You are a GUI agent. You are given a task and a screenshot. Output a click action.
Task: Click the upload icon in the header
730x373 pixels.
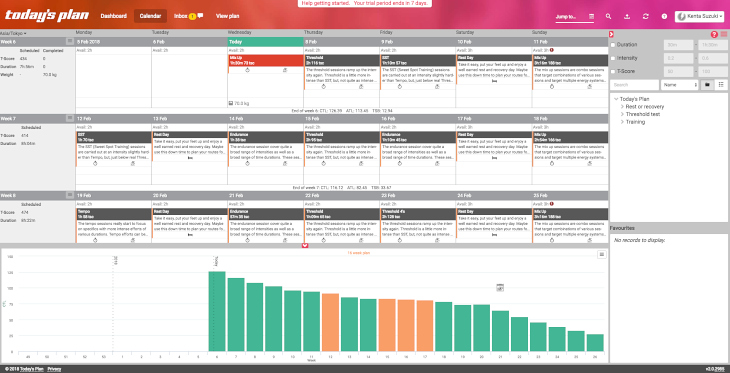point(627,16)
